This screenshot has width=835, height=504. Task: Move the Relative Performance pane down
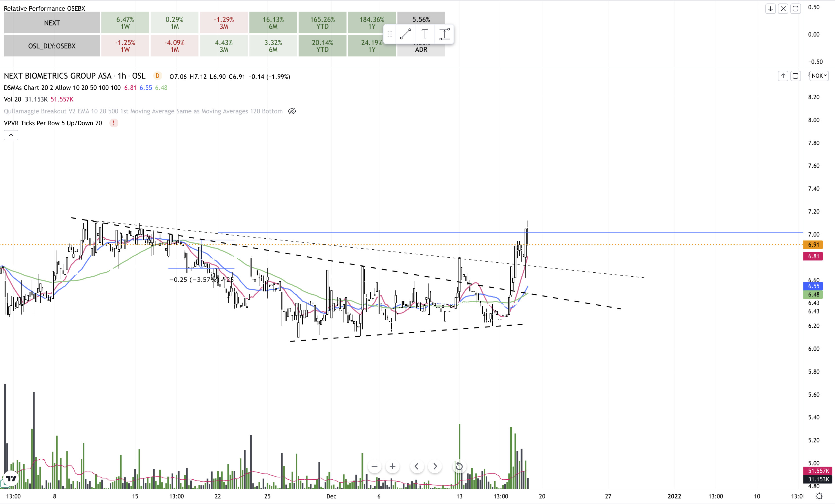[x=770, y=9]
